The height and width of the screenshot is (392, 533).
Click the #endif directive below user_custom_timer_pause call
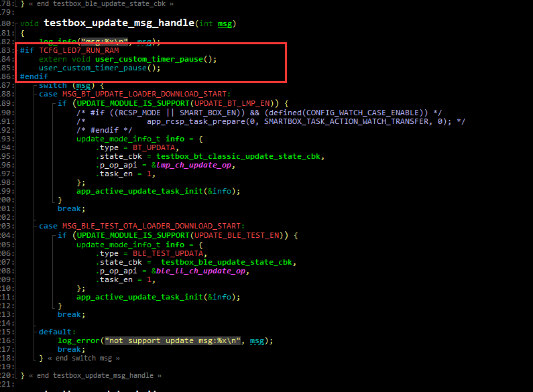click(x=34, y=76)
